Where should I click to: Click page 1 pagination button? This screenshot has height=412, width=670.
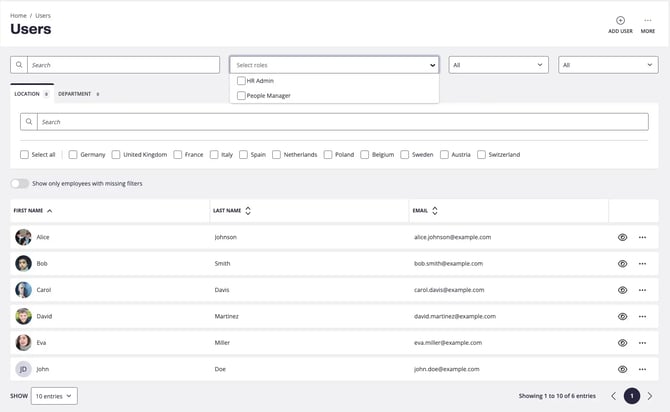click(632, 396)
